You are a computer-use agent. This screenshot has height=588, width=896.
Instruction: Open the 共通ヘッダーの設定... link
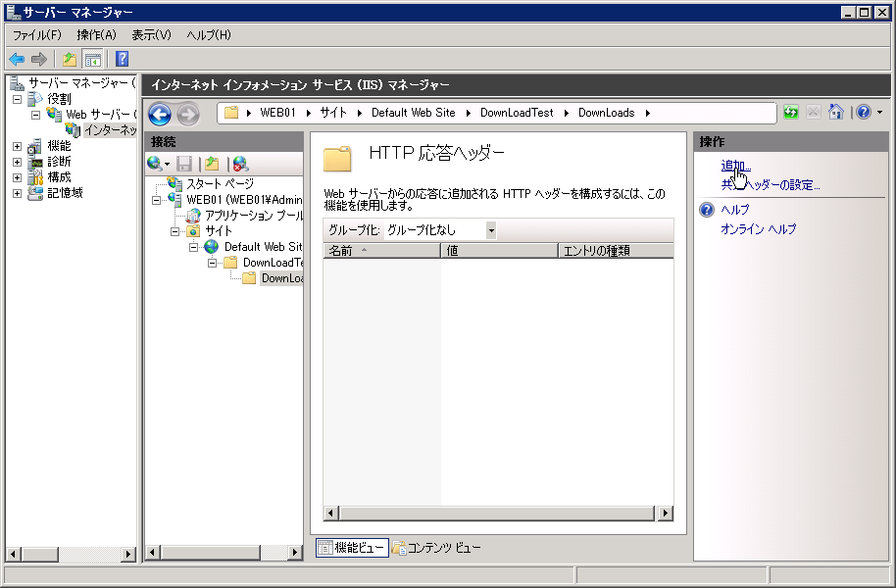(771, 184)
